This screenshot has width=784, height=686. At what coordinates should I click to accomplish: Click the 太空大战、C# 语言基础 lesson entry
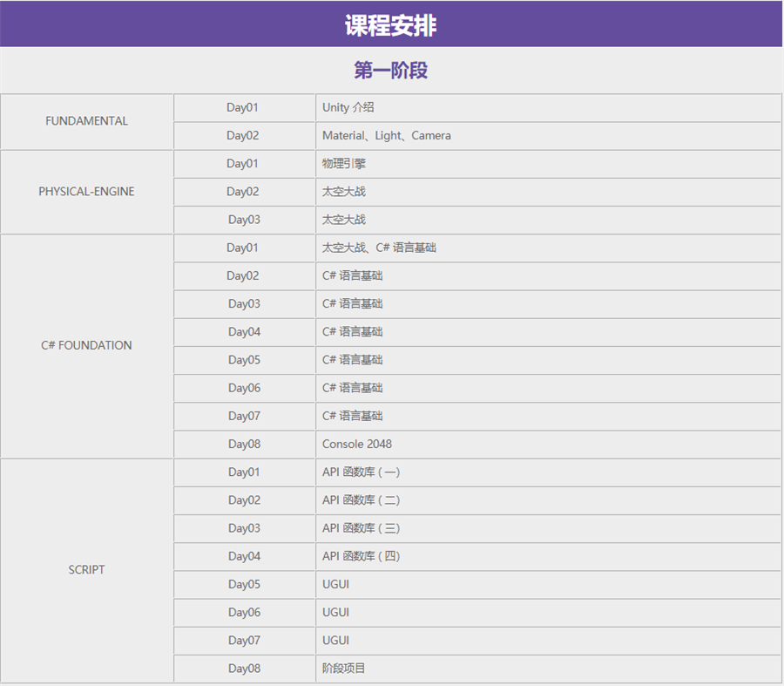[x=379, y=248]
